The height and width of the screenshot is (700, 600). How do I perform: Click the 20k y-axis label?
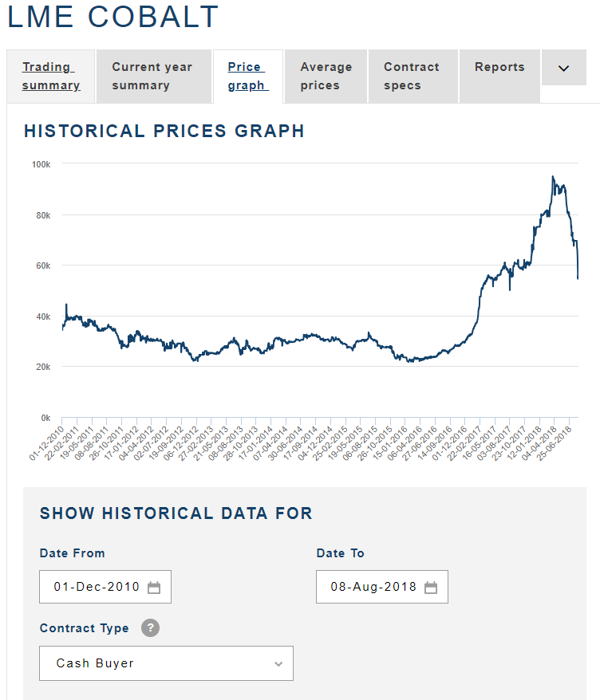[x=43, y=367]
